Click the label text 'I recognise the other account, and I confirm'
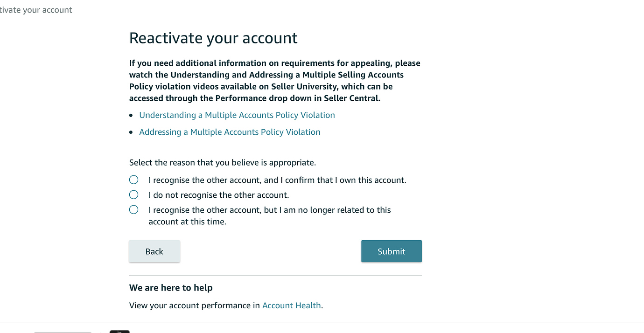The image size is (644, 333). [277, 180]
